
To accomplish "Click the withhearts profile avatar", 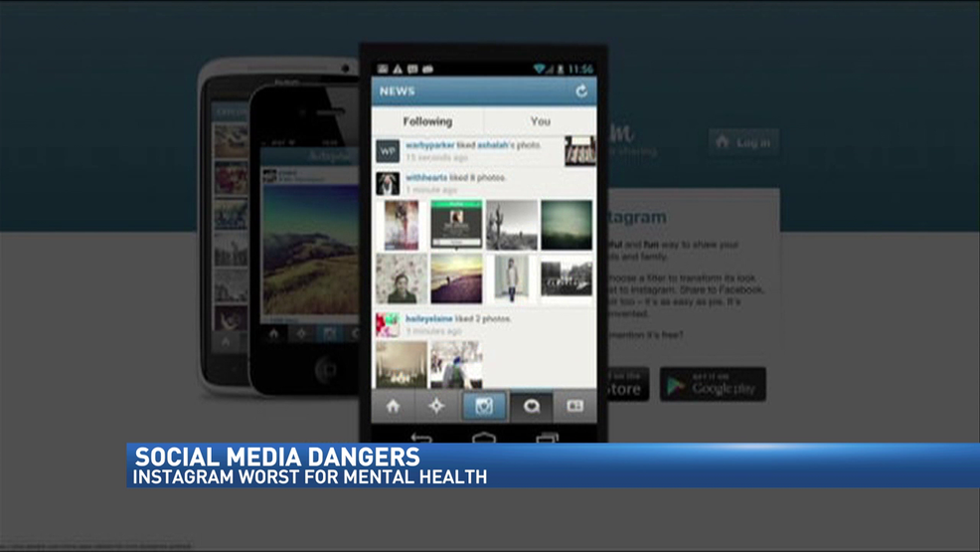I will coord(388,183).
